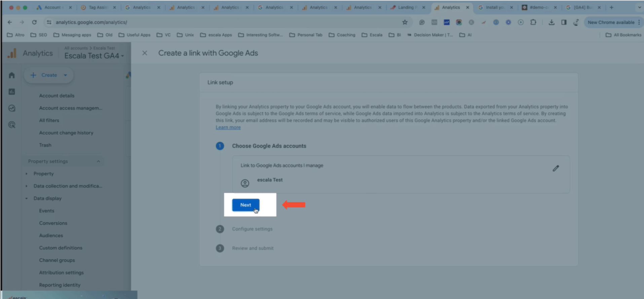Open Account details
Viewport: 644px width, 299px height.
pos(56,96)
